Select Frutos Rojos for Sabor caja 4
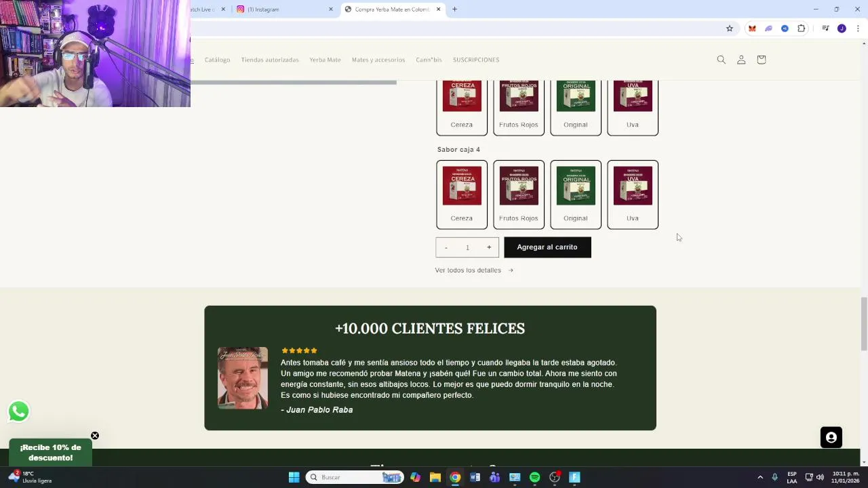 [x=519, y=195]
